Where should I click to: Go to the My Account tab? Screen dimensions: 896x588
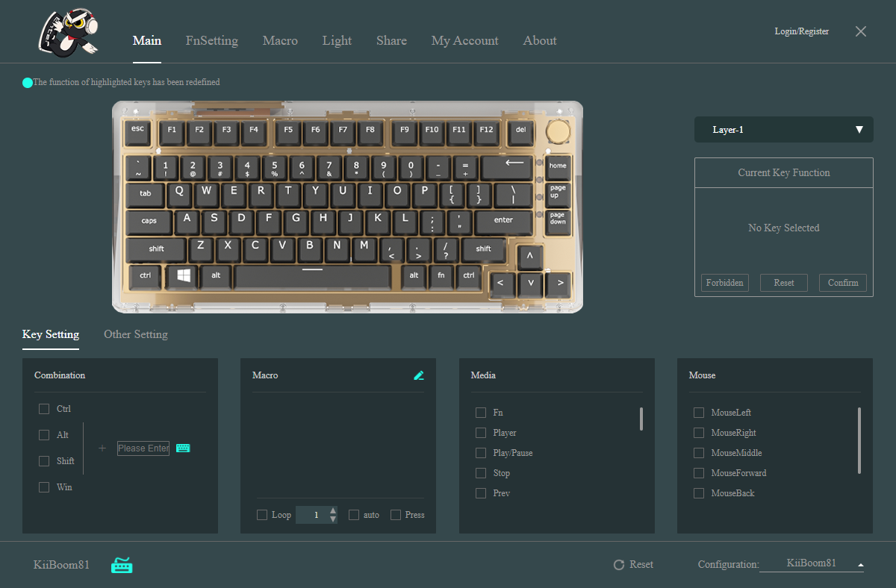[464, 41]
